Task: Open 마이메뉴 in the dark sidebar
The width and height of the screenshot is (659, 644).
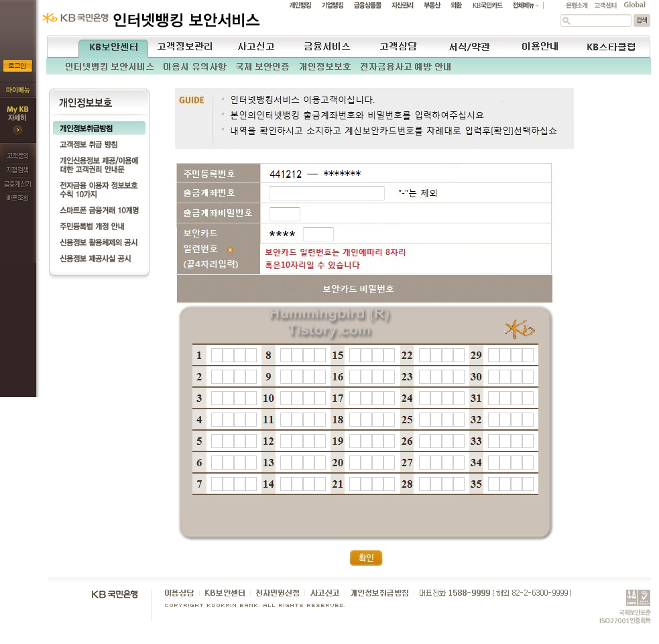Action: tap(17, 90)
